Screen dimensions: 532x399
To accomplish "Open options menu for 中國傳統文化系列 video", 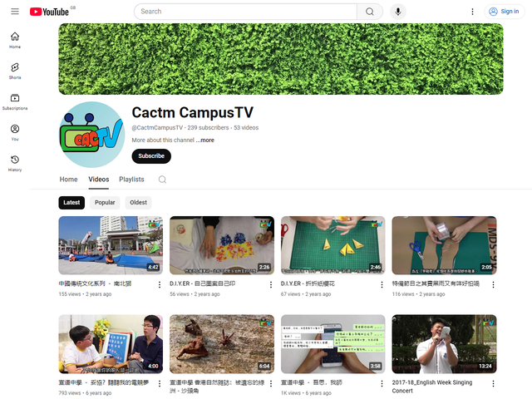I will pyautogui.click(x=160, y=284).
